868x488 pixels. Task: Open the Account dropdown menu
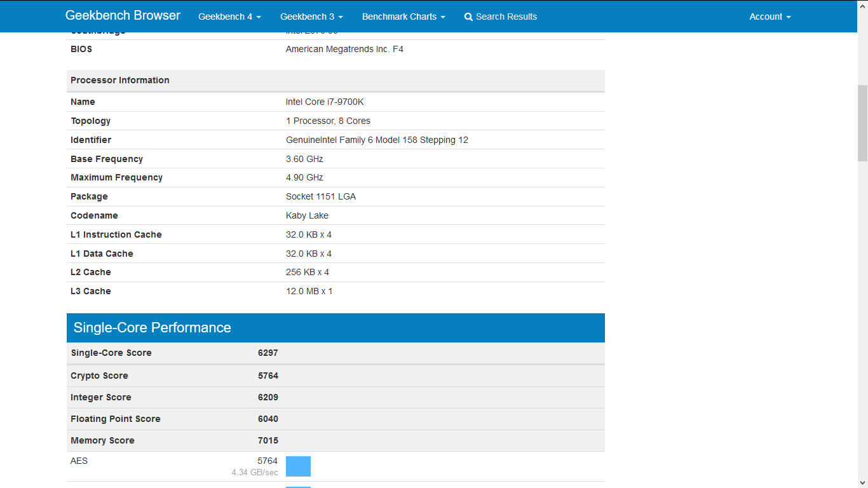tap(770, 17)
